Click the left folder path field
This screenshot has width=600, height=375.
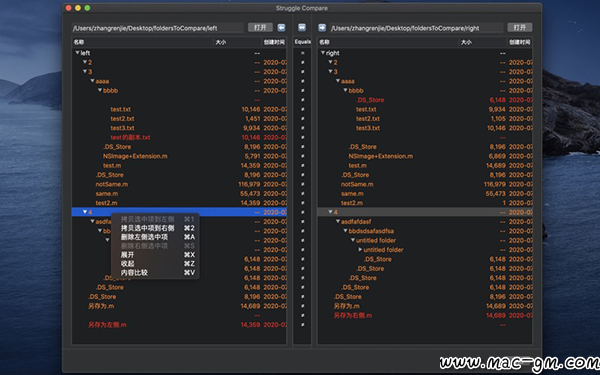click(x=158, y=28)
